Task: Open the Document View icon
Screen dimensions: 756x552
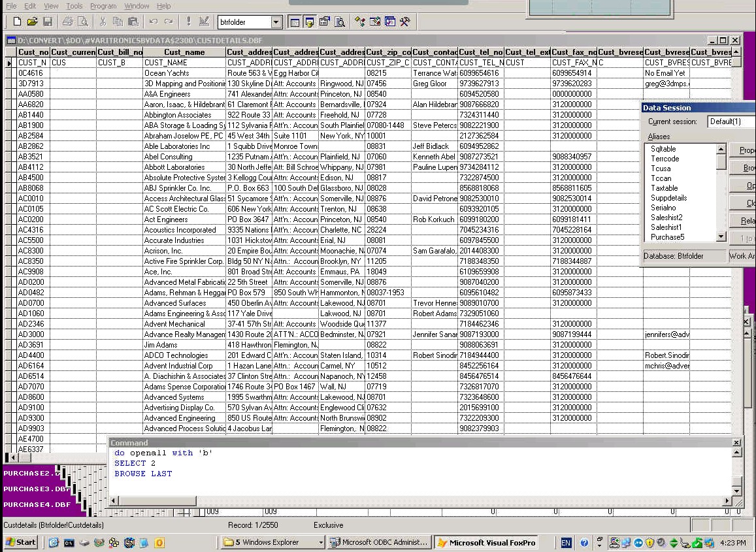Action: [x=340, y=22]
